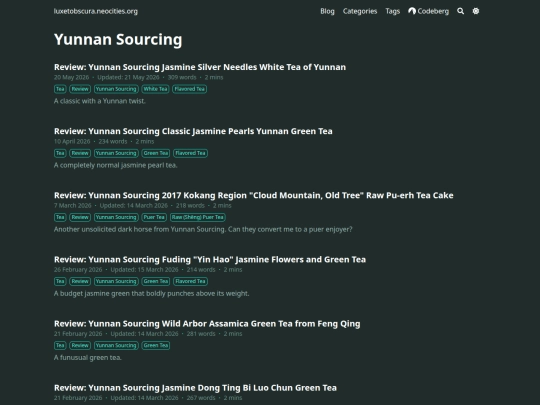Click the '234 words' count text
540x405 pixels.
[113, 141]
